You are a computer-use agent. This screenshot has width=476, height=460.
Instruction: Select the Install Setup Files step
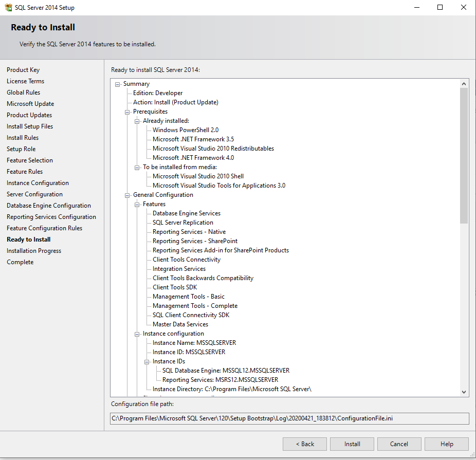(x=30, y=126)
